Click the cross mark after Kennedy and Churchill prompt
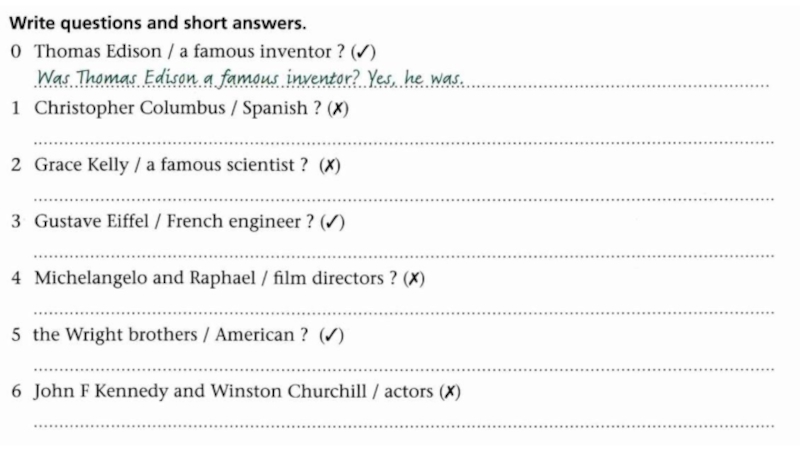Image resolution: width=800 pixels, height=450 pixels. [x=450, y=392]
